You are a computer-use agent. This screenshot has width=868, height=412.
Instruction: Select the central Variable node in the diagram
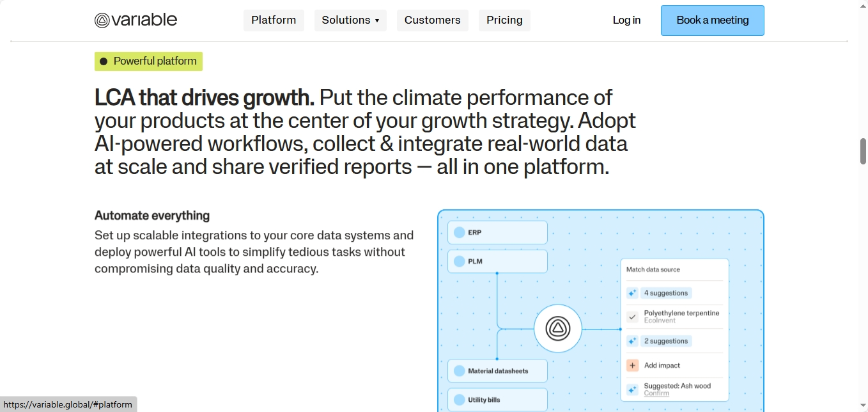click(x=558, y=328)
